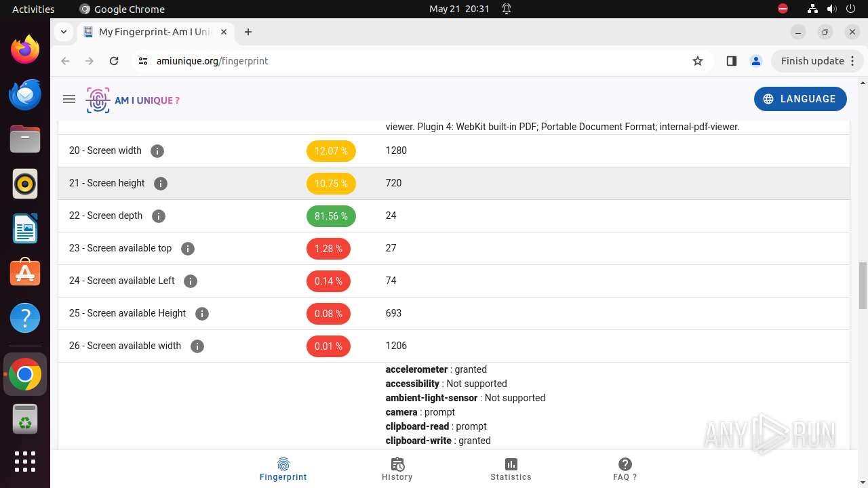Click the Am I Unique logo

coord(133,100)
